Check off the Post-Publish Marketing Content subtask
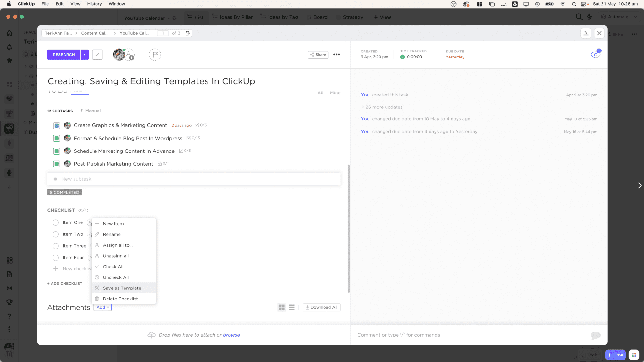 (x=57, y=163)
